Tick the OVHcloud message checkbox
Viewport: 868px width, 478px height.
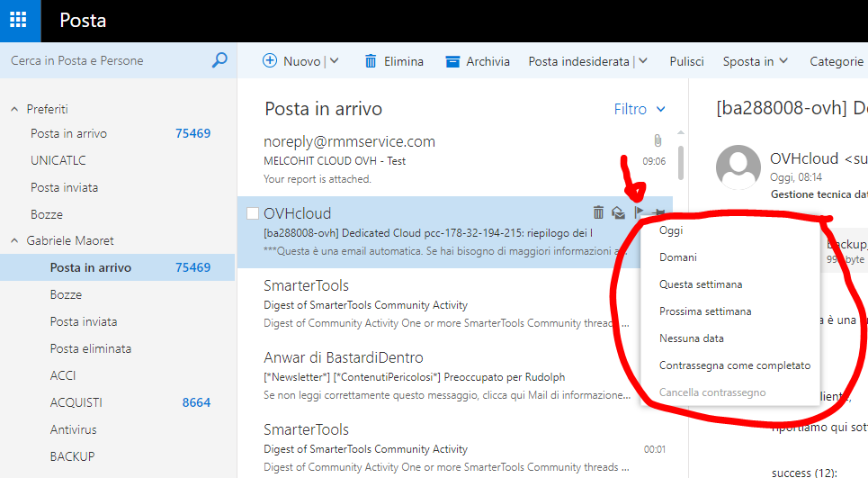(x=253, y=214)
